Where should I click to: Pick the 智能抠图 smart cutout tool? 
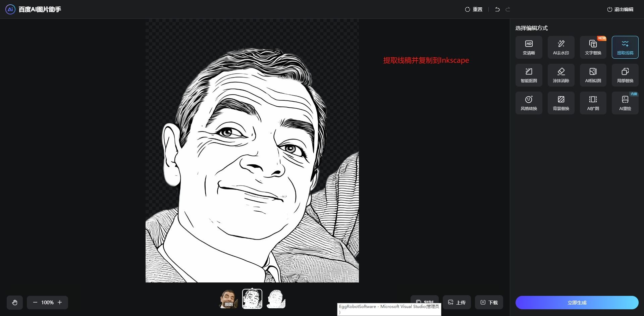point(529,75)
